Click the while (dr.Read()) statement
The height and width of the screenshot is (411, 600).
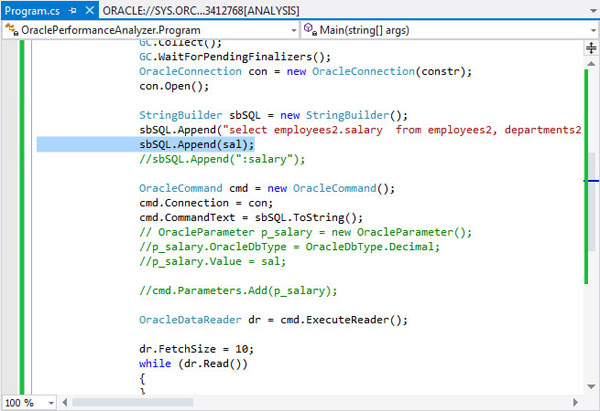(193, 364)
